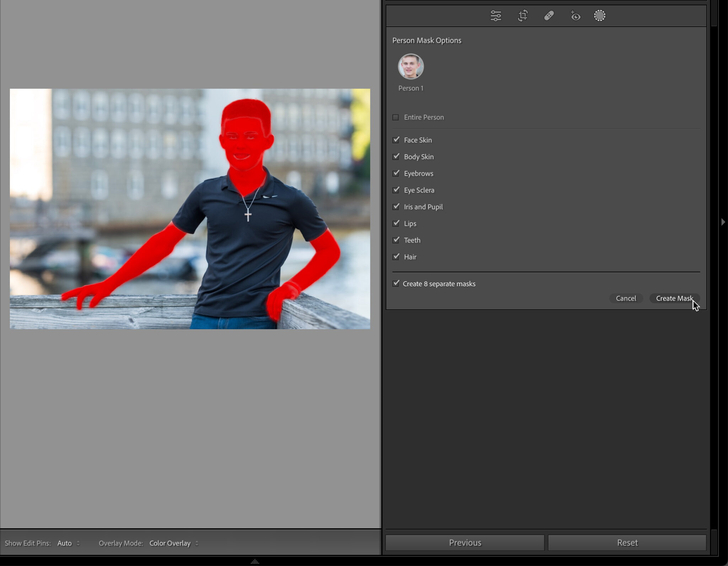
Task: Cancel the person mask options
Action: [x=626, y=298]
